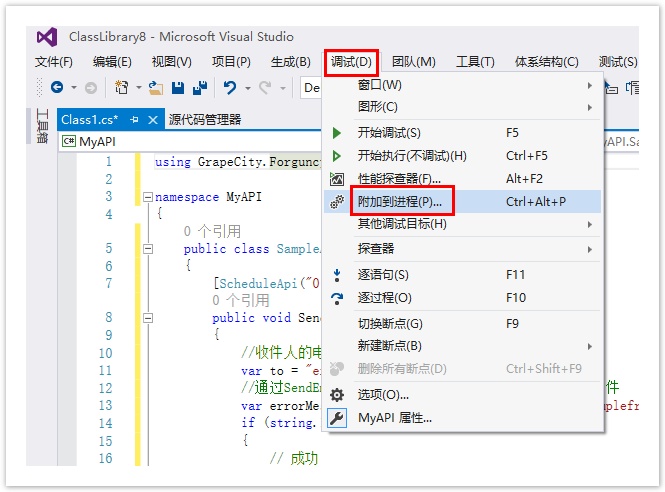Screen dimensions: 665x492
Task: Click the Open File folder icon
Action: click(x=156, y=87)
